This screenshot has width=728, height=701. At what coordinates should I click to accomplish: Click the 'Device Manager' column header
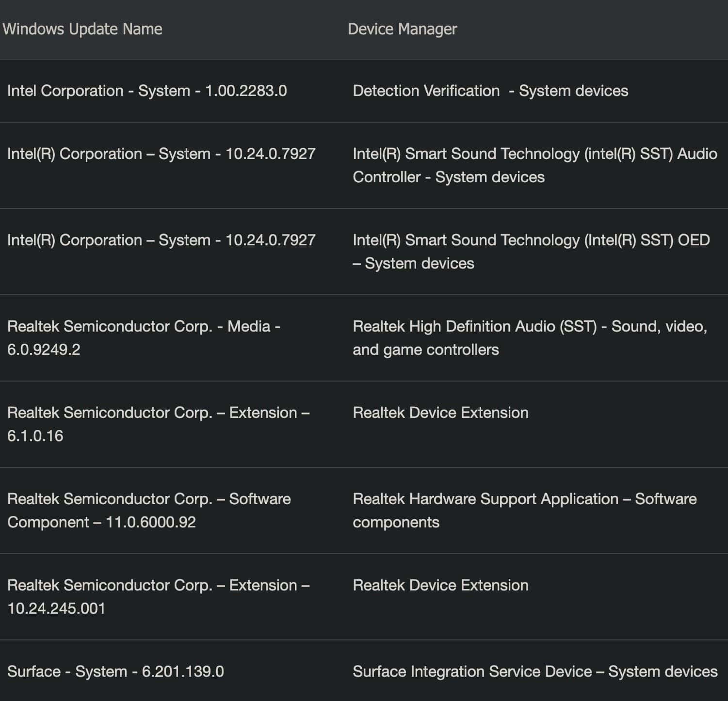tap(403, 29)
